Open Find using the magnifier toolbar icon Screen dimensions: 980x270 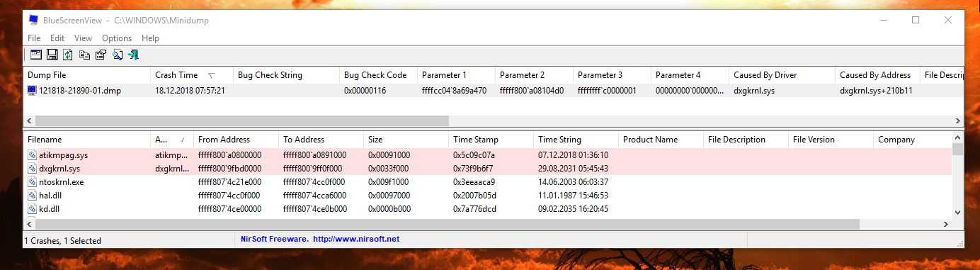[x=117, y=55]
